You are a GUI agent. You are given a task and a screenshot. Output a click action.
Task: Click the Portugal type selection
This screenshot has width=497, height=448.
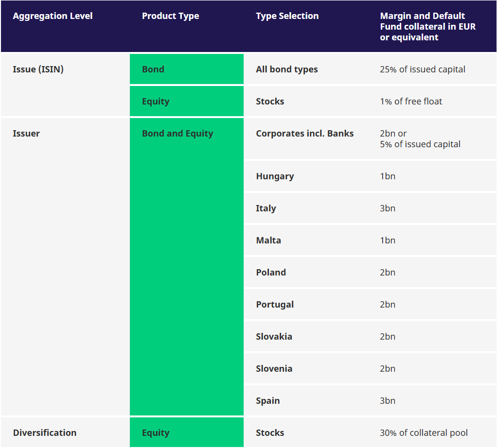275,304
